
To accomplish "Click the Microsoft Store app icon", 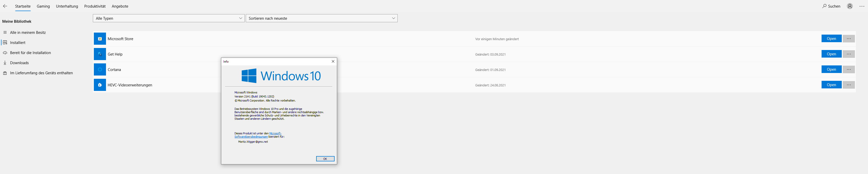I will pyautogui.click(x=100, y=39).
